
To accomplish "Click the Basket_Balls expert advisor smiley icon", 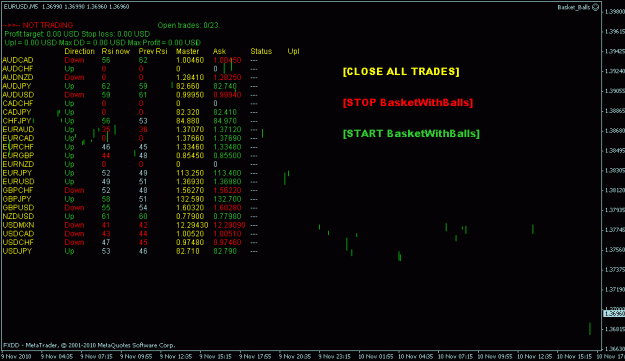I will (596, 7).
